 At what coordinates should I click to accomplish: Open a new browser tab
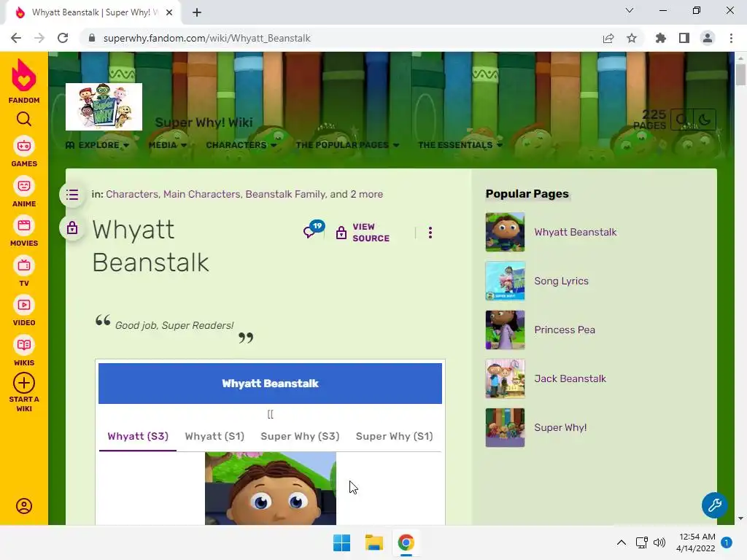point(197,12)
